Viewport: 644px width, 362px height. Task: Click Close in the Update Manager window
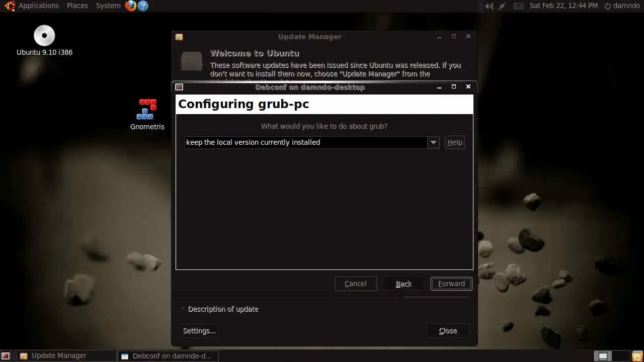[448, 331]
